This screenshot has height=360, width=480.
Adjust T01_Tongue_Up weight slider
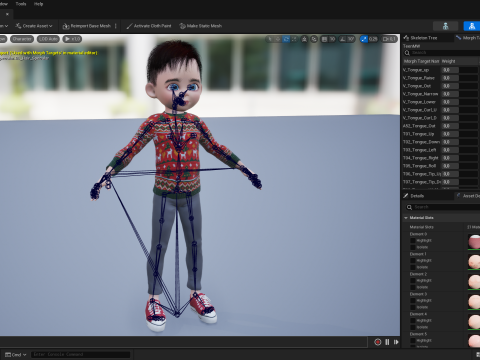[x=460, y=134]
